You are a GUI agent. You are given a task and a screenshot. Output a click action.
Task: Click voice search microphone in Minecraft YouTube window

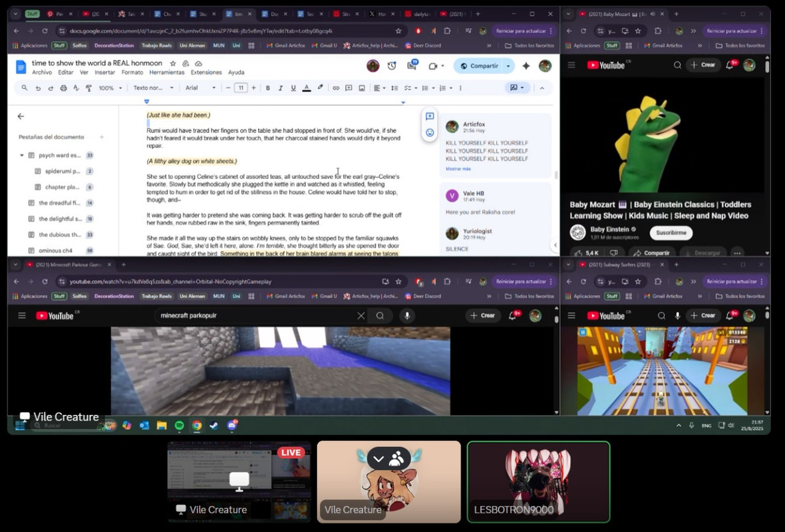[407, 316]
